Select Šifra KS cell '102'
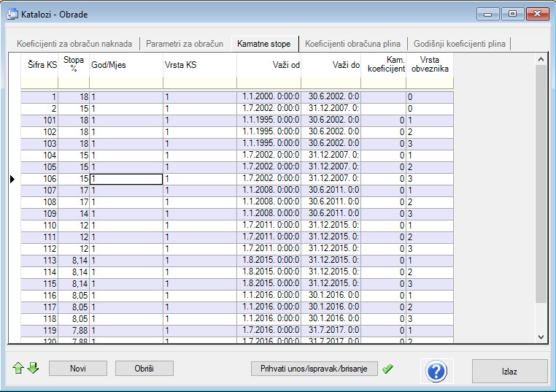 39,132
